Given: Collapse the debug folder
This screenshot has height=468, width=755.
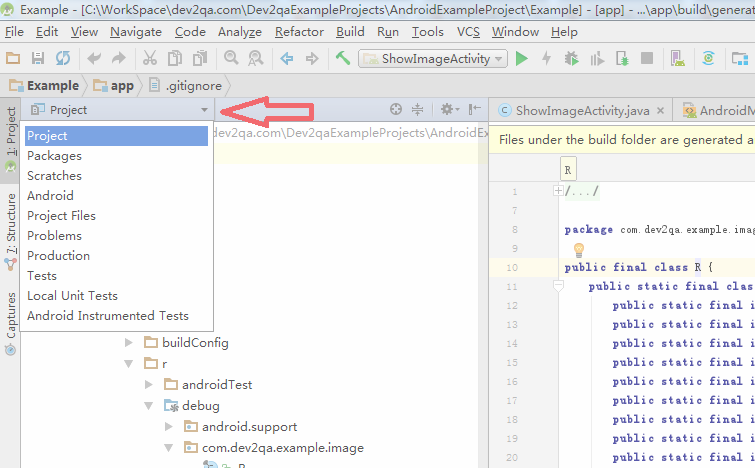Looking at the screenshot, I should coord(149,405).
